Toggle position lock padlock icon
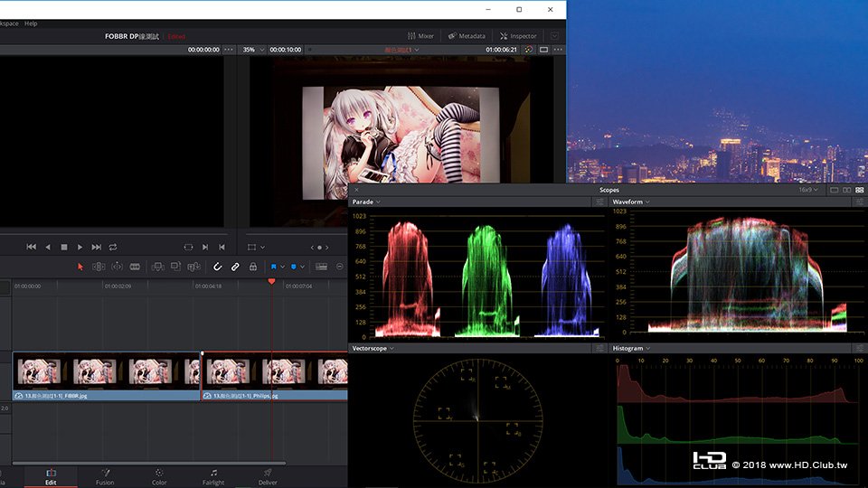 coord(253,267)
